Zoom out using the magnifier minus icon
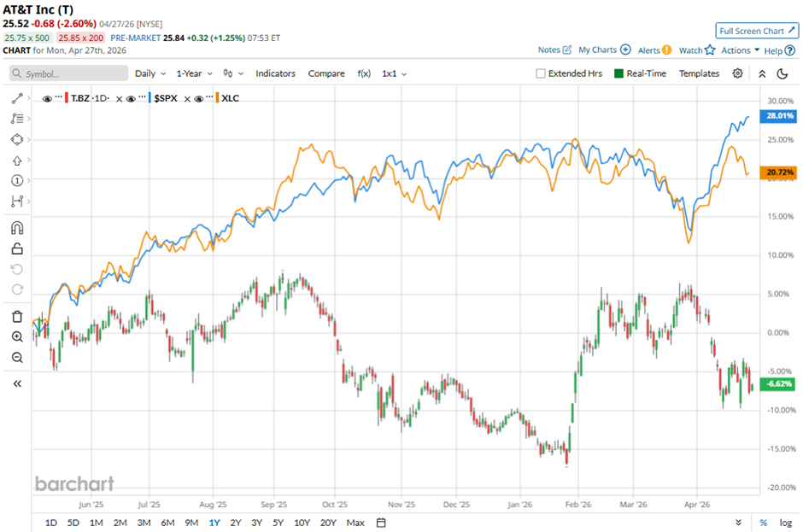Screen dimensions: 803x532 [17, 357]
